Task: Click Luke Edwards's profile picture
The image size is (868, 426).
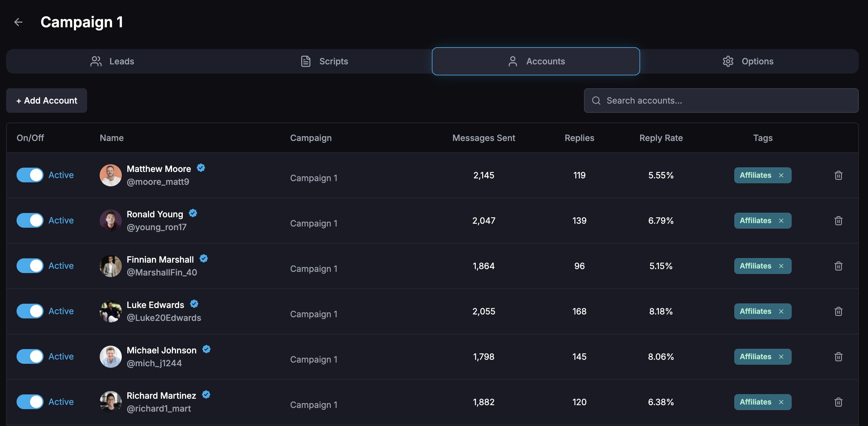Action: click(110, 311)
